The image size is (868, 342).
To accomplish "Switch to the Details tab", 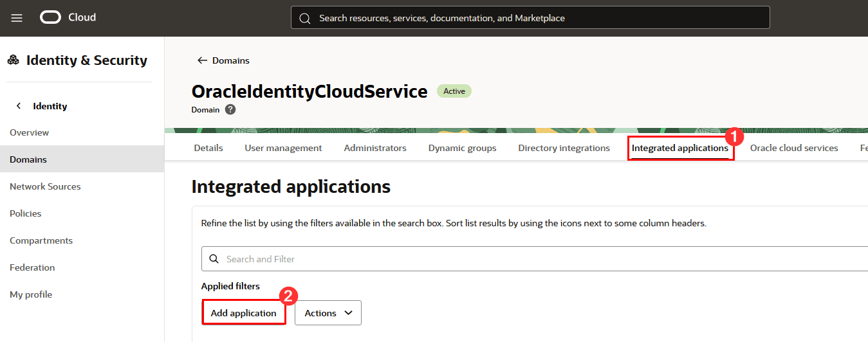I will tap(208, 148).
